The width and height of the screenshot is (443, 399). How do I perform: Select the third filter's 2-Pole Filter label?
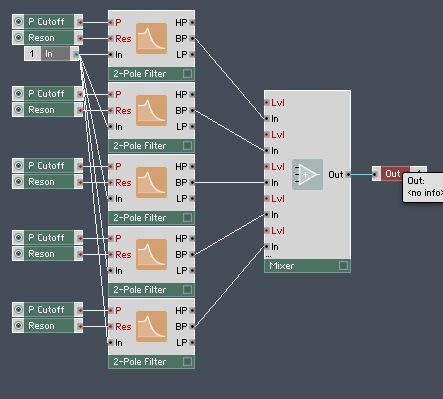pos(140,218)
